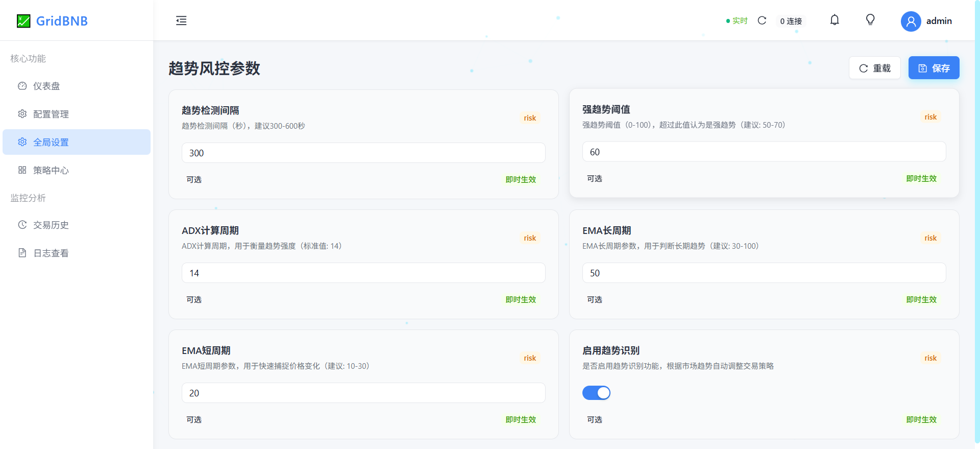Click the GridBNB logo icon
The width and height of the screenshot is (980, 449).
tap(23, 21)
